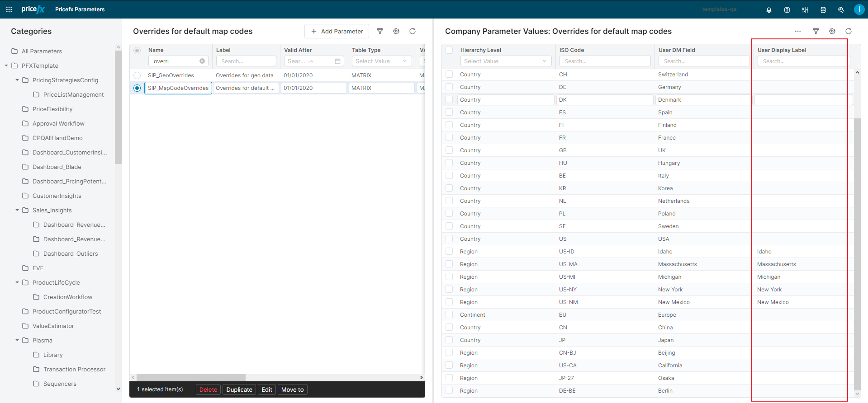Click the filter icon in parameters list panel
This screenshot has height=403, width=868.
point(380,31)
